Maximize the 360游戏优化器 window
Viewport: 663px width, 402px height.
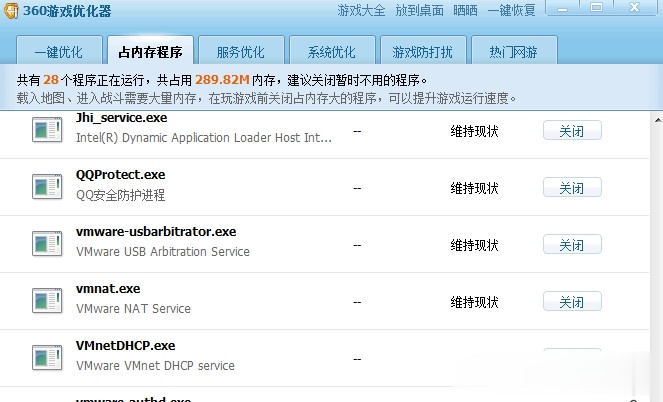[x=597, y=7]
